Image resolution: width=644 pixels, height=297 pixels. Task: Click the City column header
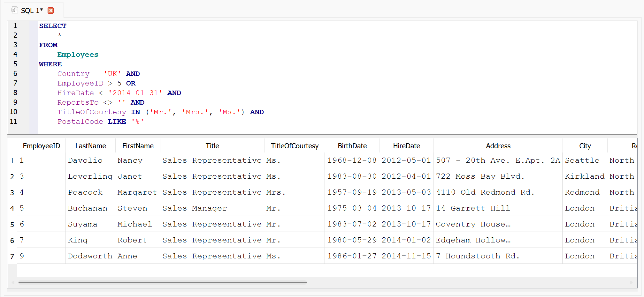pyautogui.click(x=585, y=146)
